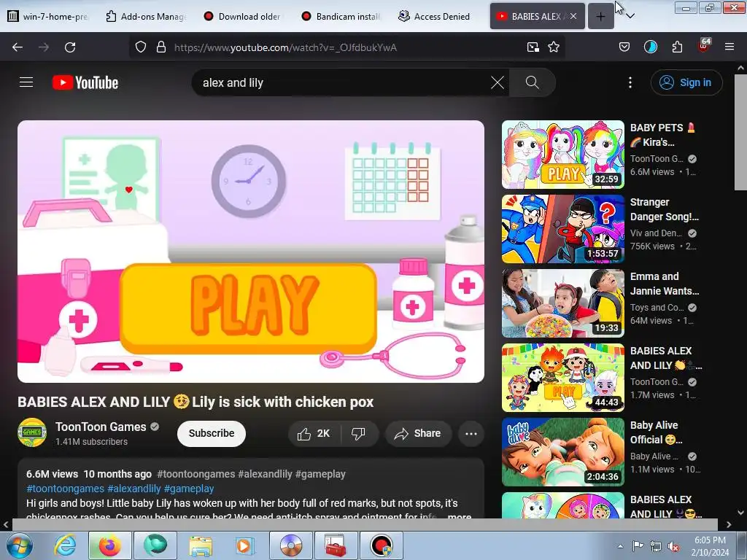Click the Emma and Jannie Wants title
Image resolution: width=747 pixels, height=560 pixels.
(x=664, y=284)
